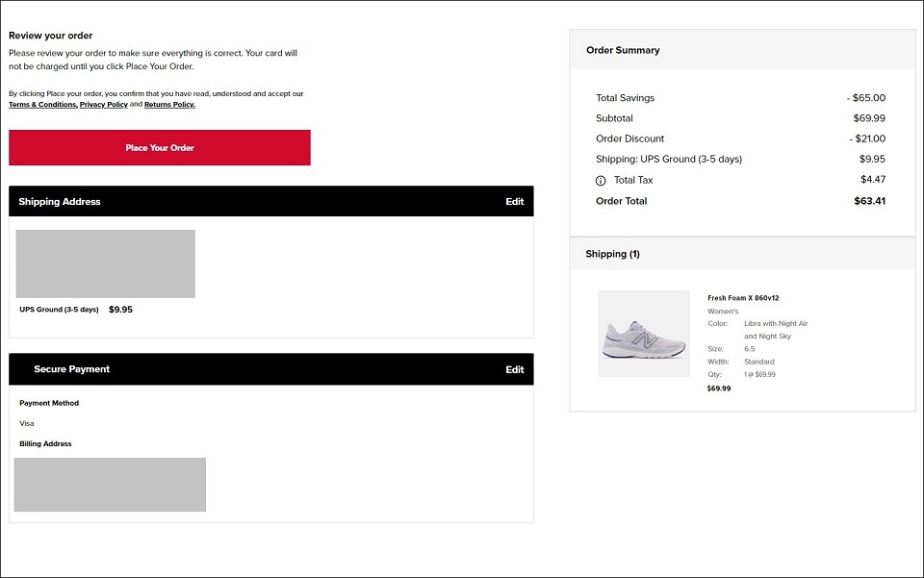Screen dimensions: 924x578
Task: Click the Fresh Foam X 860v12 product name
Action: (x=743, y=298)
